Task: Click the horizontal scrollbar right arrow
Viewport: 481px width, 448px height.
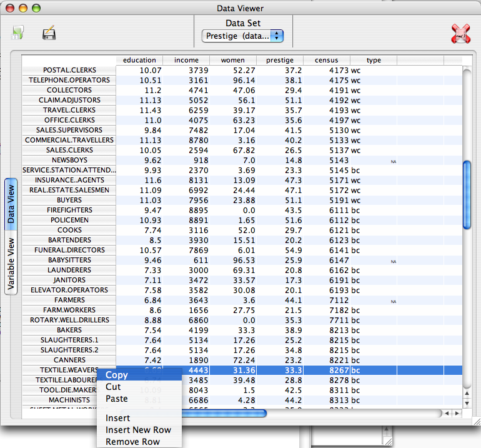Action: tap(457, 414)
